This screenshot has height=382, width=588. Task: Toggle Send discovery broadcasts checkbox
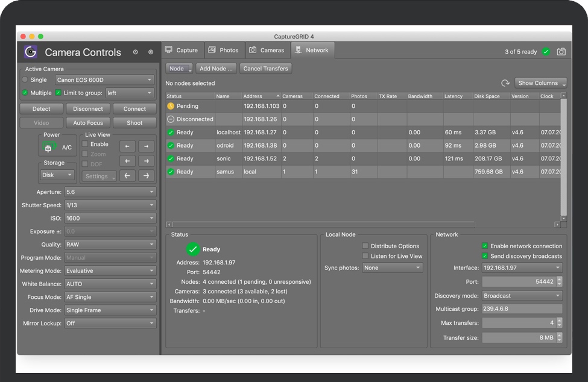click(x=485, y=256)
